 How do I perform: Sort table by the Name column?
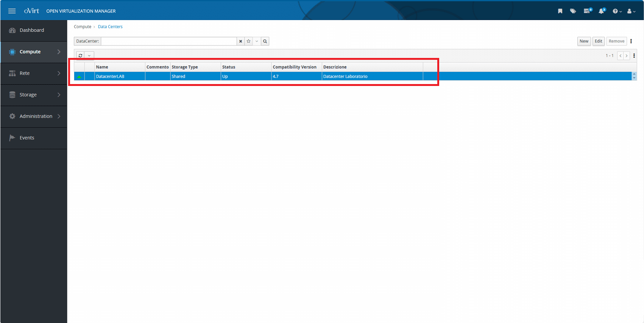[x=102, y=67]
